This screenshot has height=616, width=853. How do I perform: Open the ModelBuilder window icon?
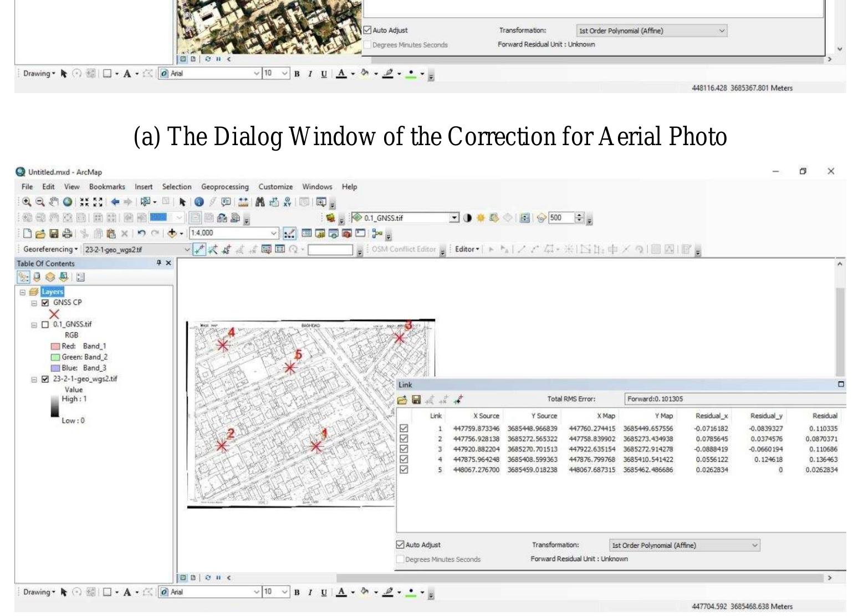[377, 234]
